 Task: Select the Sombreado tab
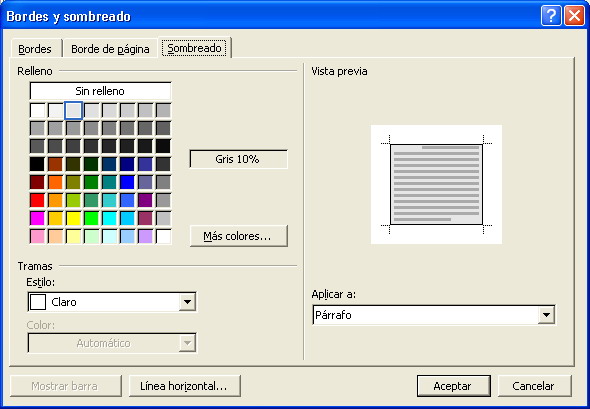(195, 48)
